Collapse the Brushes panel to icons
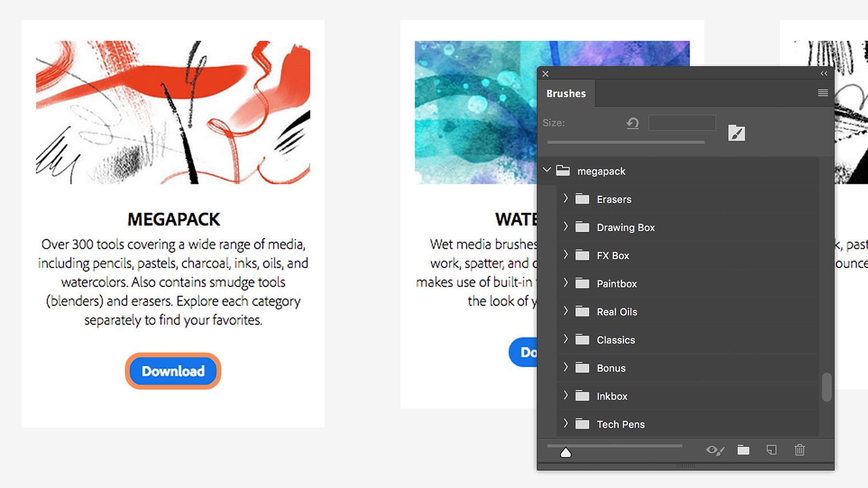868x488 pixels. coord(824,73)
